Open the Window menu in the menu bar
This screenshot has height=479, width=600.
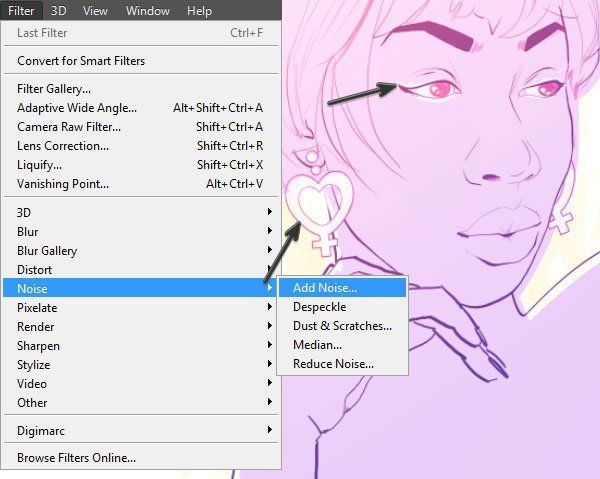[x=148, y=10]
